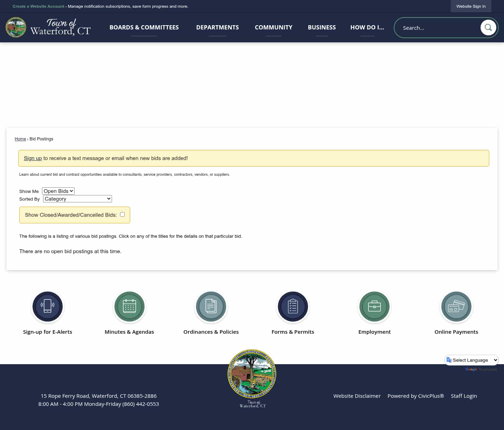
Task: Select the Ordinances & Policies documents icon
Action: (211, 306)
